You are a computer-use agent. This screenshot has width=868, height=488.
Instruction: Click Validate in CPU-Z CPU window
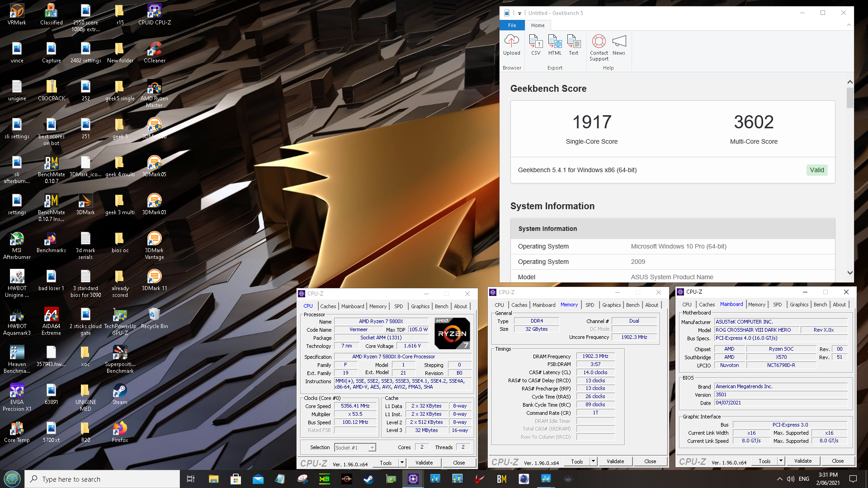pos(424,463)
